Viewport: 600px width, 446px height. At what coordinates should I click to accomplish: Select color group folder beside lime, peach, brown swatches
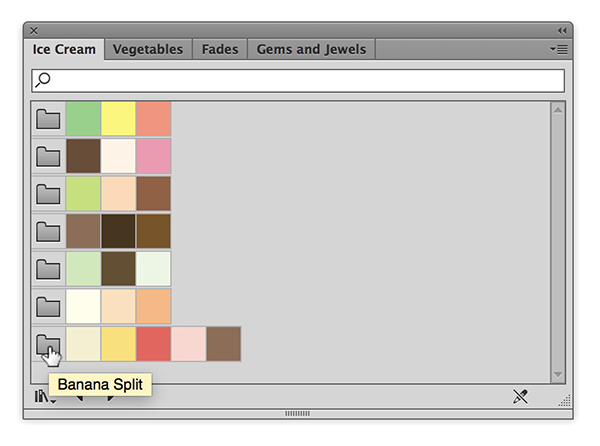pyautogui.click(x=48, y=194)
